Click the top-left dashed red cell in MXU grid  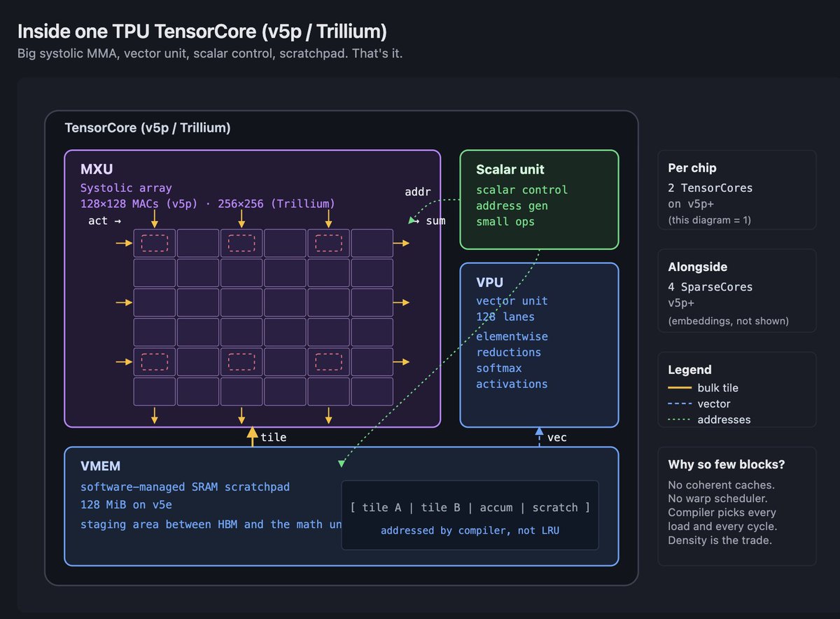coord(155,243)
